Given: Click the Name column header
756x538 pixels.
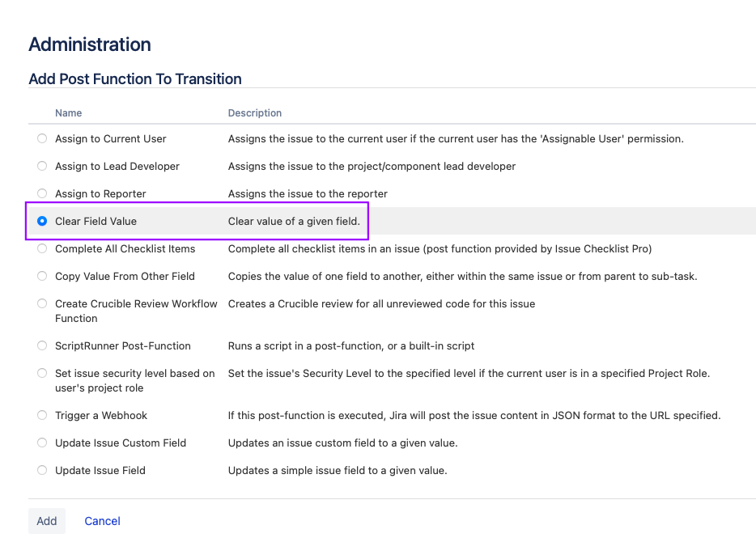Looking at the screenshot, I should click(69, 113).
